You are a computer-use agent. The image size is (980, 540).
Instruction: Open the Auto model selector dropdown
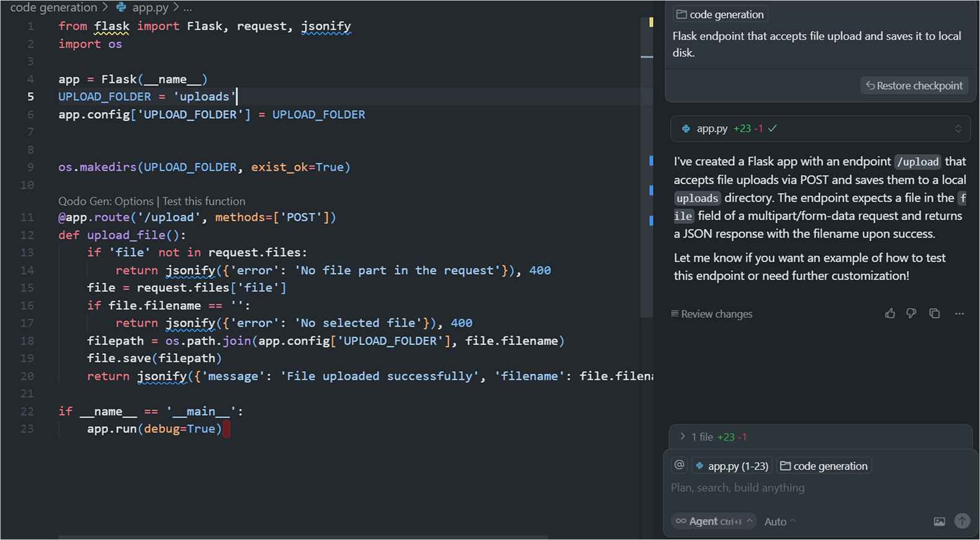[x=780, y=521]
